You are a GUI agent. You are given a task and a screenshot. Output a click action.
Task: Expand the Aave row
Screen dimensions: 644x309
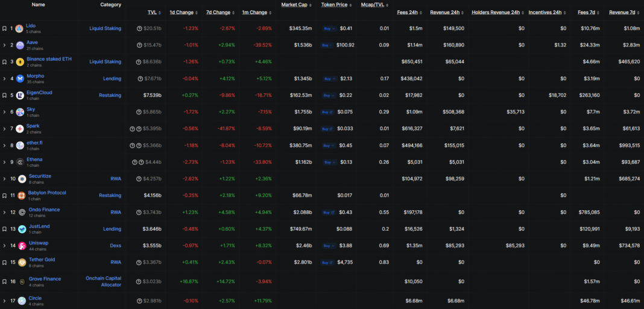(4, 45)
